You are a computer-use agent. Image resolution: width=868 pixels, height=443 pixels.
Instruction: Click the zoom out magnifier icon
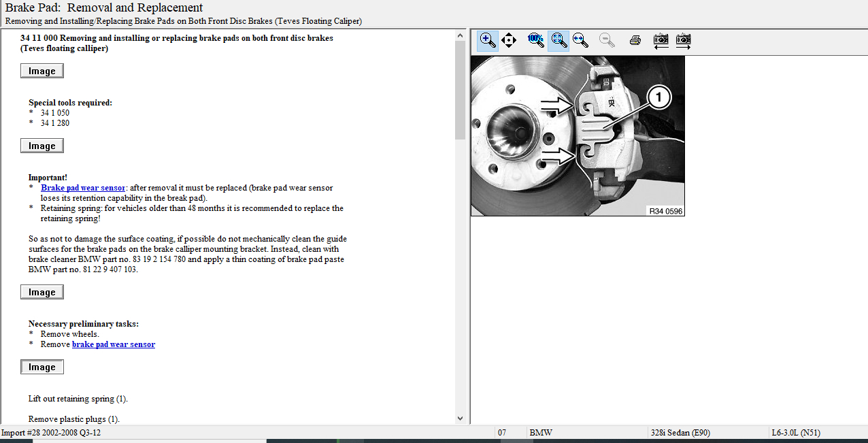coord(607,40)
